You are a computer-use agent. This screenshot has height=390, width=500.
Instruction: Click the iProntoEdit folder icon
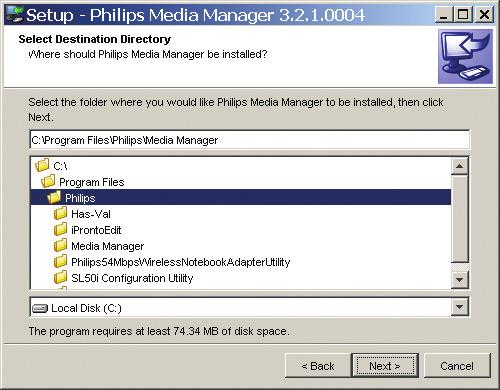pos(60,229)
